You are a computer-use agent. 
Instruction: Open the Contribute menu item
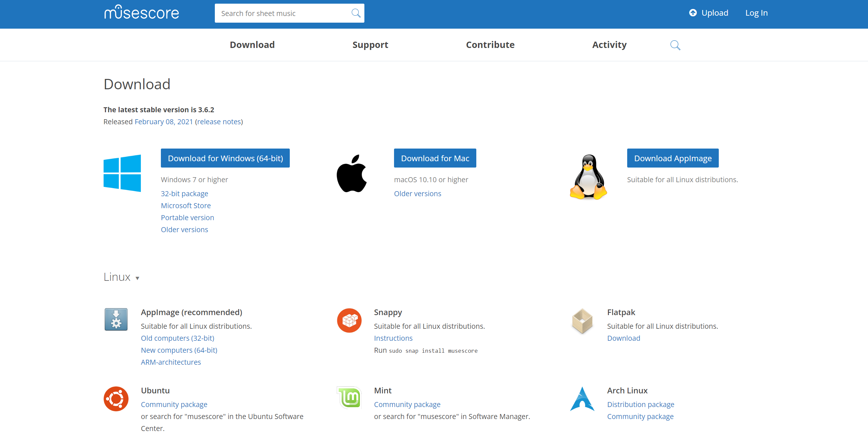tap(490, 45)
